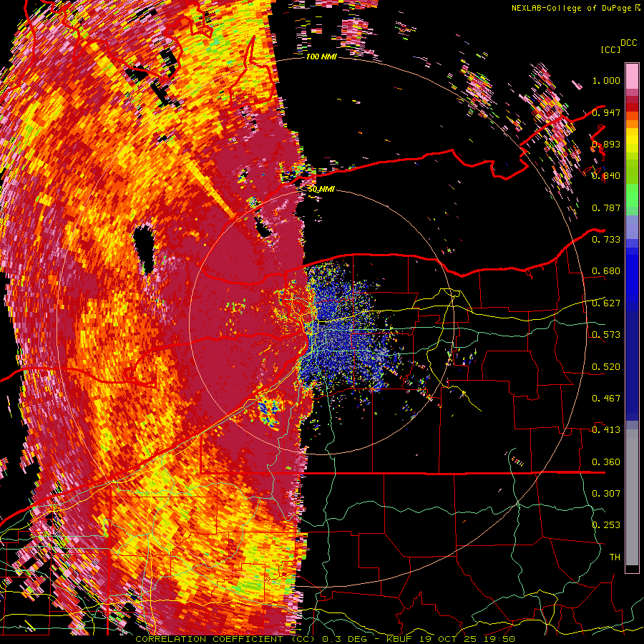Click the yellow segment of color bar
The width and height of the screenshot is (644, 644).
(x=632, y=142)
